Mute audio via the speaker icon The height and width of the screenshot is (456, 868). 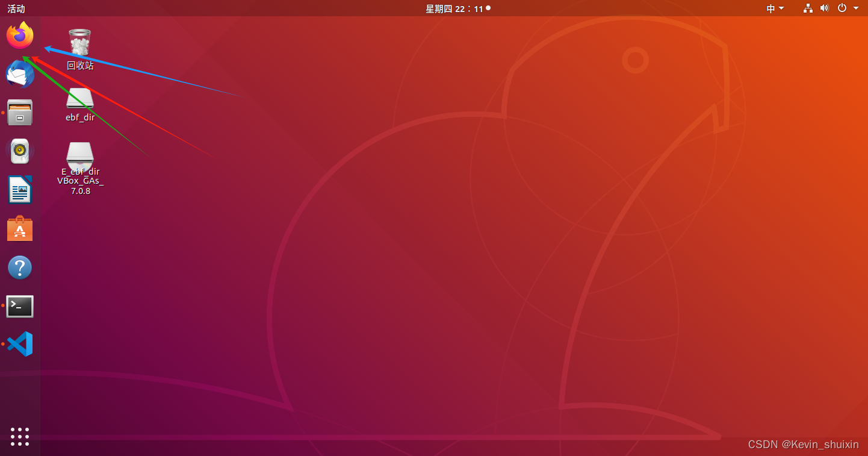coord(824,8)
